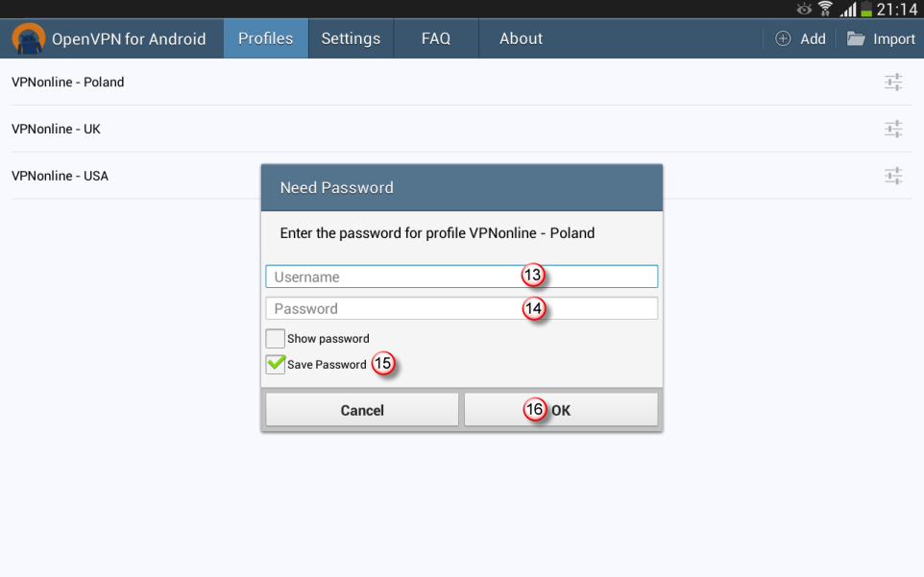Focus the Username input field
The width and height of the screenshot is (924, 577).
click(461, 276)
